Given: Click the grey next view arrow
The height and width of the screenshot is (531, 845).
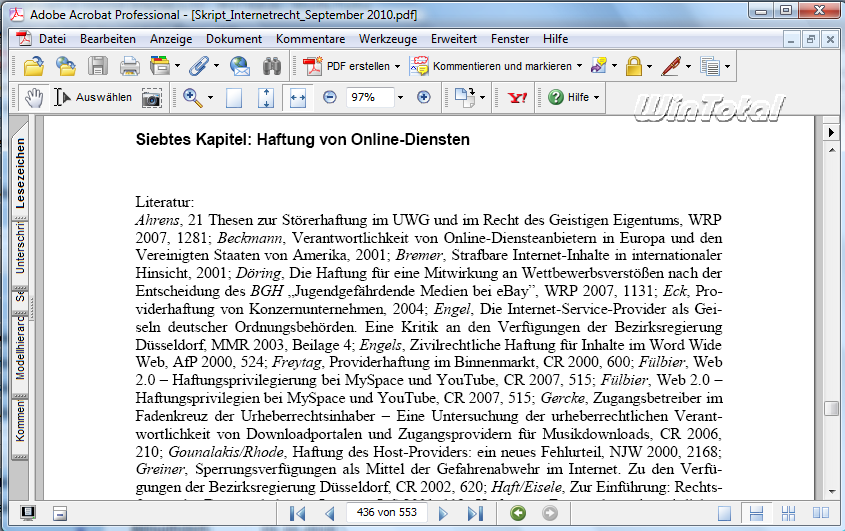Looking at the screenshot, I should tap(550, 513).
